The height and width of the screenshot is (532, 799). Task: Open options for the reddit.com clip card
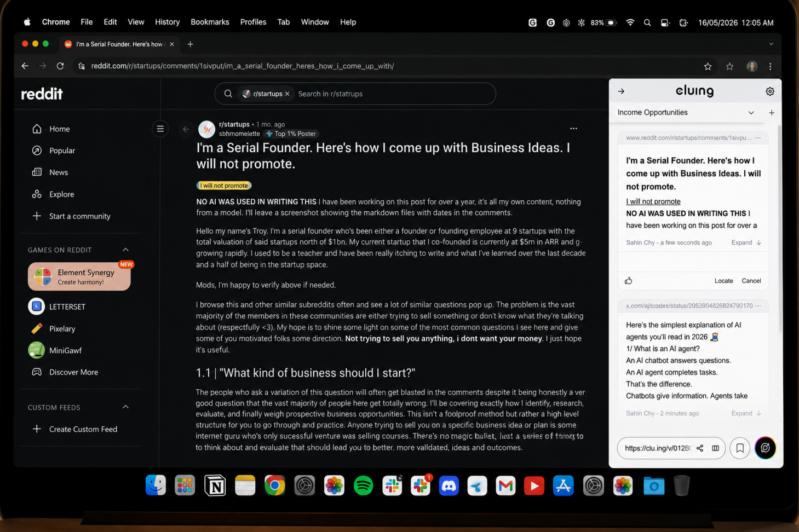[758, 138]
